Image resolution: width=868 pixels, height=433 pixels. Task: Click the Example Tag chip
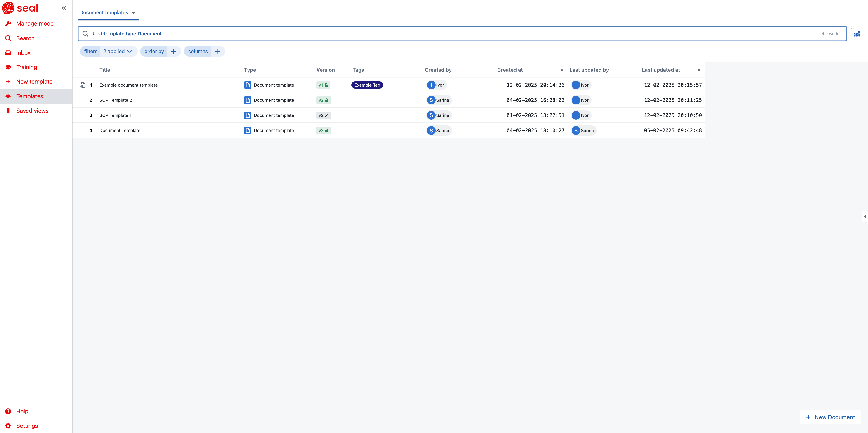tap(367, 85)
